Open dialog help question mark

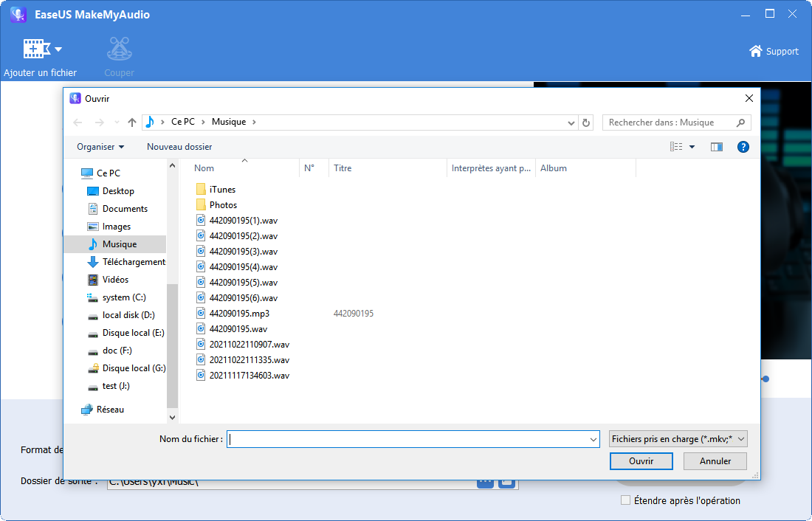tap(743, 147)
